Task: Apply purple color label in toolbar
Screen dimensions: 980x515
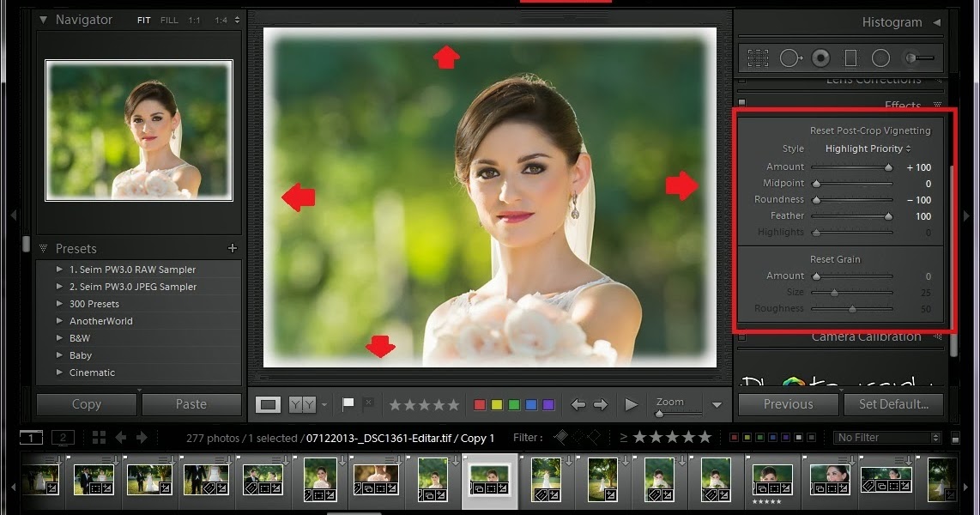Action: point(548,405)
